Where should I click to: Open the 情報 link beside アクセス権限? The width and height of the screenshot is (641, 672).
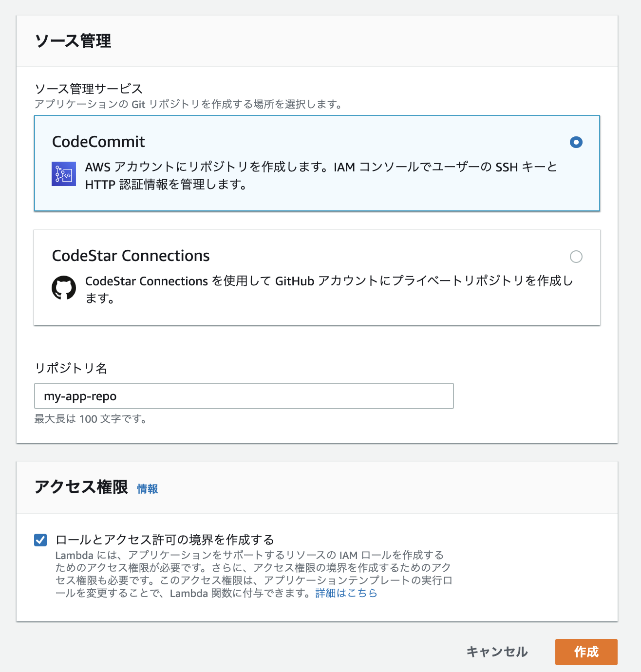pyautogui.click(x=148, y=489)
